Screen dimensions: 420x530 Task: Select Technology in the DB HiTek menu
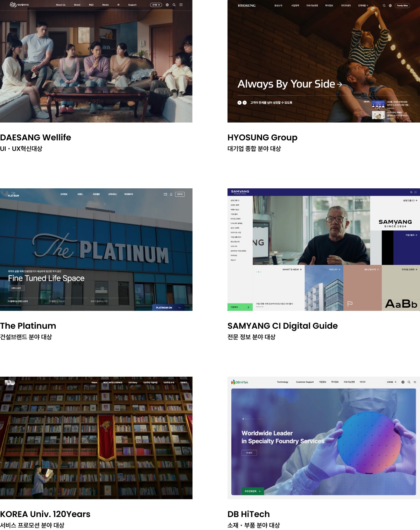coord(282,382)
